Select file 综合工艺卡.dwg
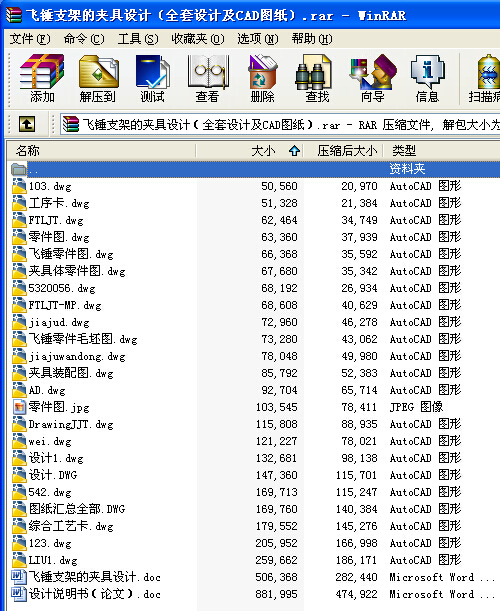The height and width of the screenshot is (611, 500). pos(71,526)
